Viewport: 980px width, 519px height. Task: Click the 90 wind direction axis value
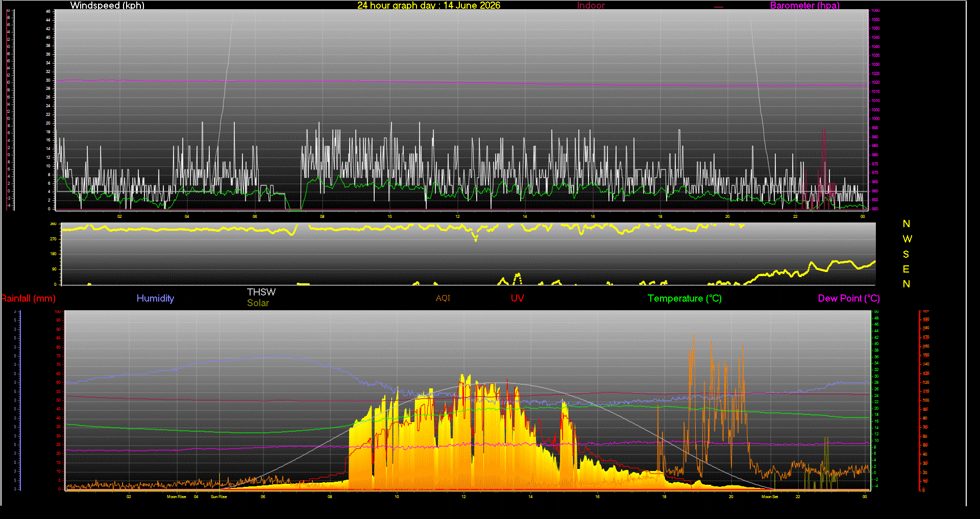click(x=54, y=269)
